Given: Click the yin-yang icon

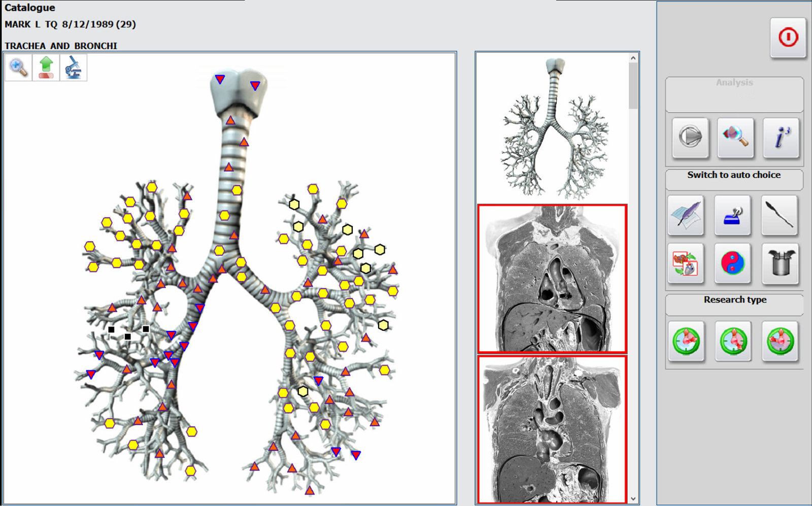Looking at the screenshot, I should [x=733, y=263].
